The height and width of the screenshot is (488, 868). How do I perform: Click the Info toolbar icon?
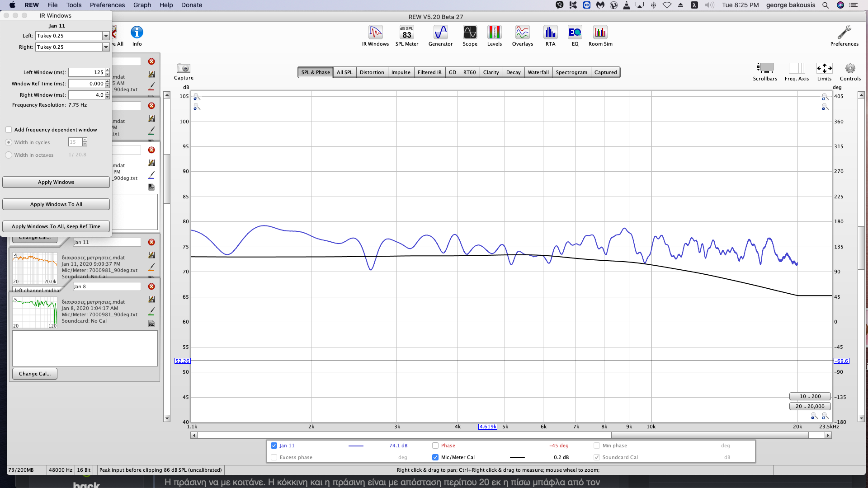click(x=137, y=36)
